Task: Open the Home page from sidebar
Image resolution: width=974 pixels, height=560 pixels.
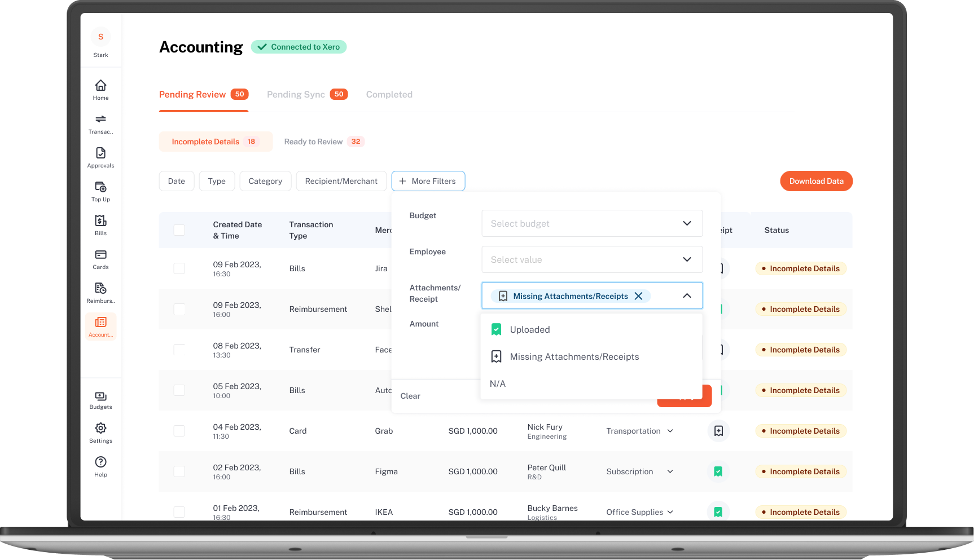Action: click(x=100, y=90)
